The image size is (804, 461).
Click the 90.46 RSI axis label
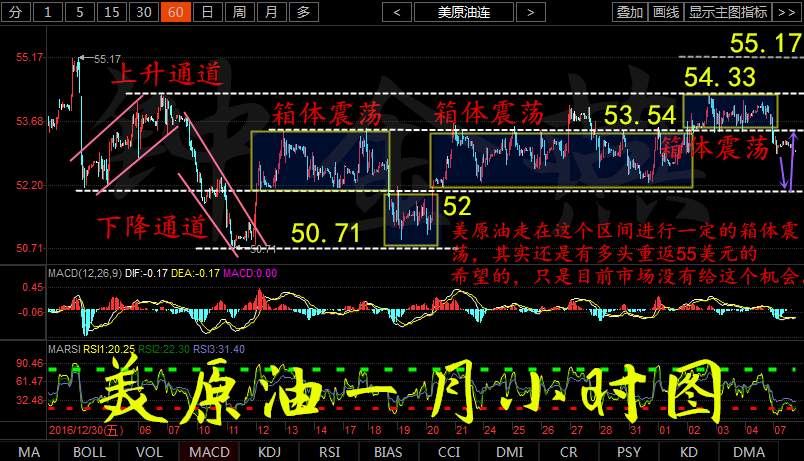(30, 363)
